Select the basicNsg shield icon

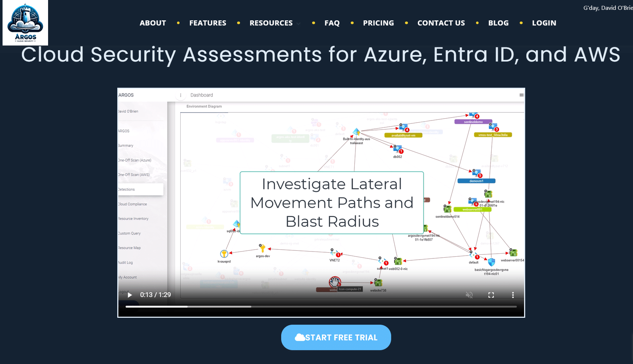(491, 262)
